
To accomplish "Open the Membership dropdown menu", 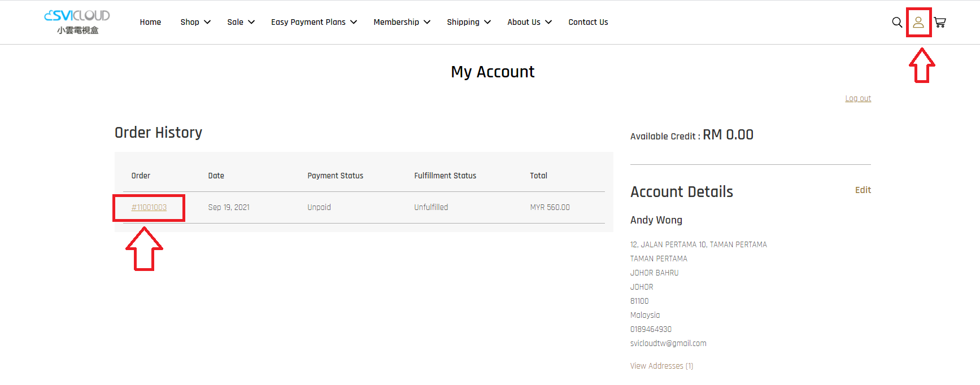I will pos(402,22).
